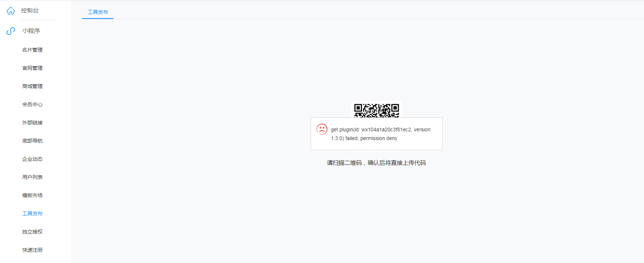Click the home icon beside 控制台
Screen dimensions: 644x263
click(x=11, y=11)
